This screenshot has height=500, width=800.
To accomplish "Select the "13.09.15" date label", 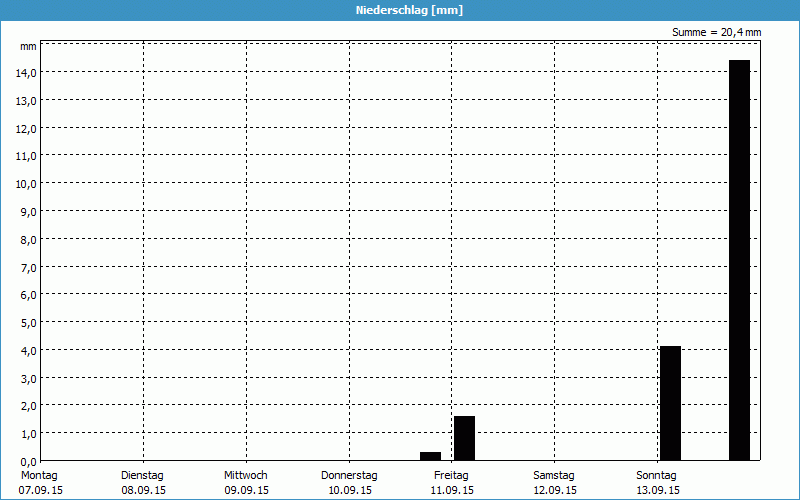I will (657, 491).
